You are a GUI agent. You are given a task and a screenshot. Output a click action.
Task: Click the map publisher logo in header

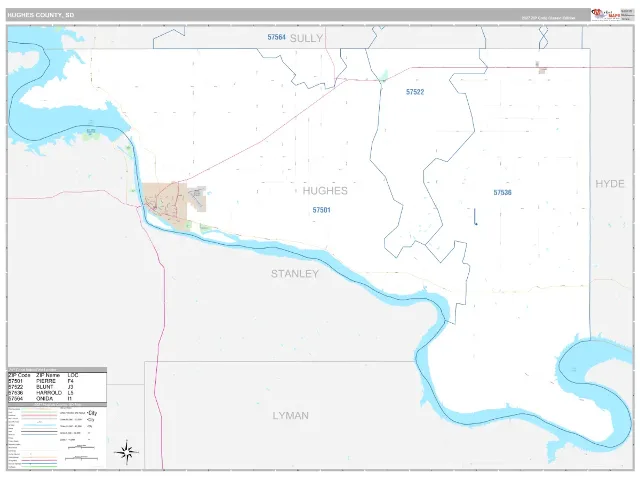coord(605,14)
